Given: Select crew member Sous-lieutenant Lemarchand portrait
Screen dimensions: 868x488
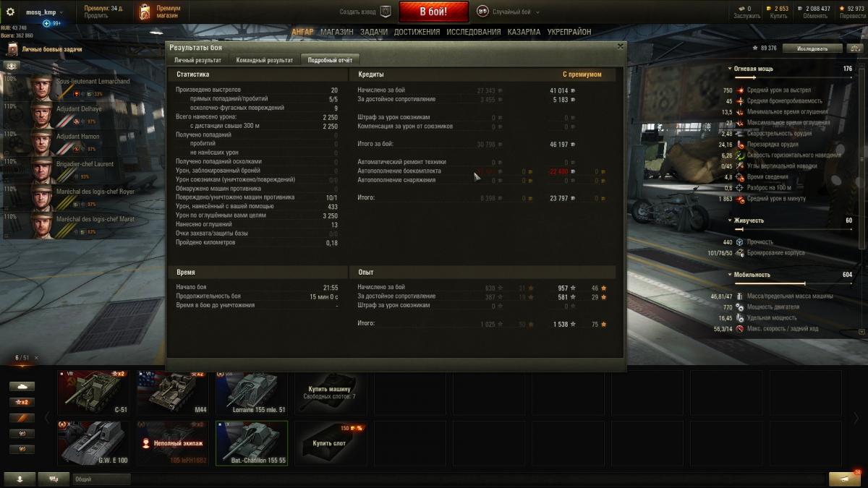Looking at the screenshot, I should 41,88.
